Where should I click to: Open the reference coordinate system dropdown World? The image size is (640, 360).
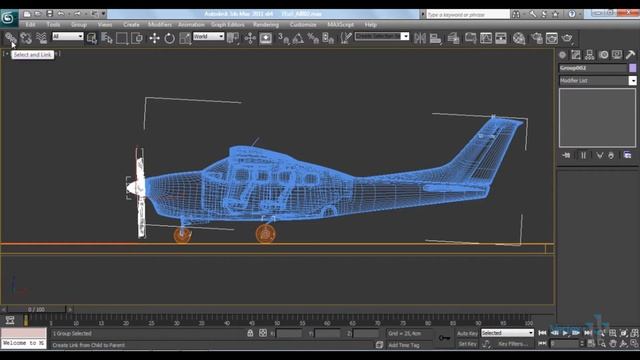209,36
